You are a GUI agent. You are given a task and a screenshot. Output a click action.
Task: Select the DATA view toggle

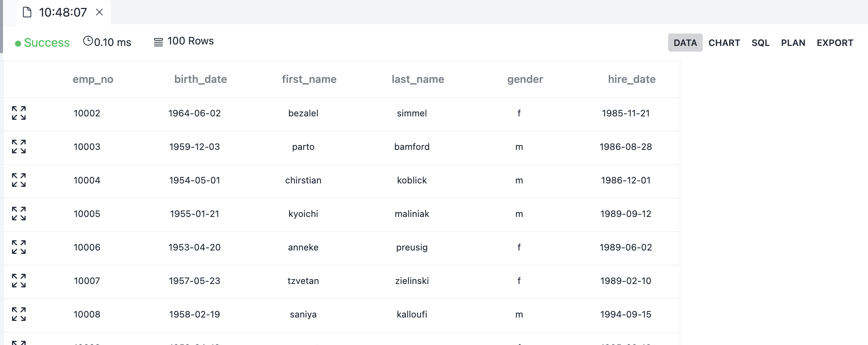pyautogui.click(x=685, y=43)
